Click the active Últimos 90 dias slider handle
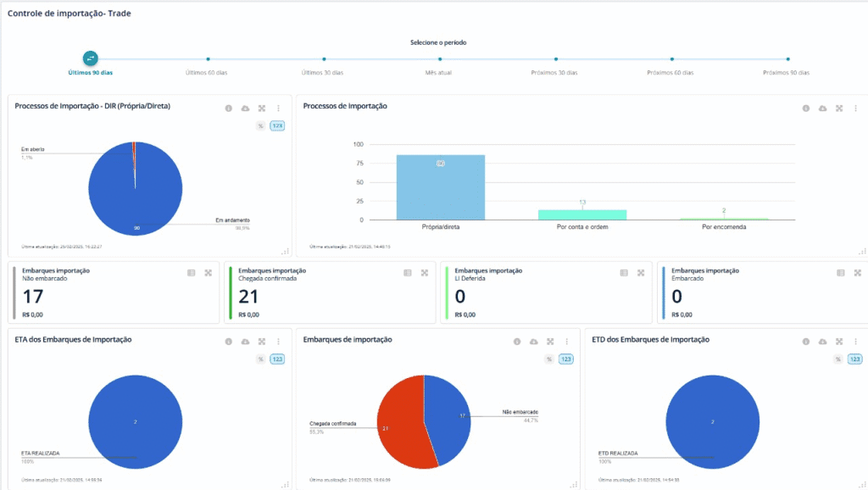 tap(91, 58)
